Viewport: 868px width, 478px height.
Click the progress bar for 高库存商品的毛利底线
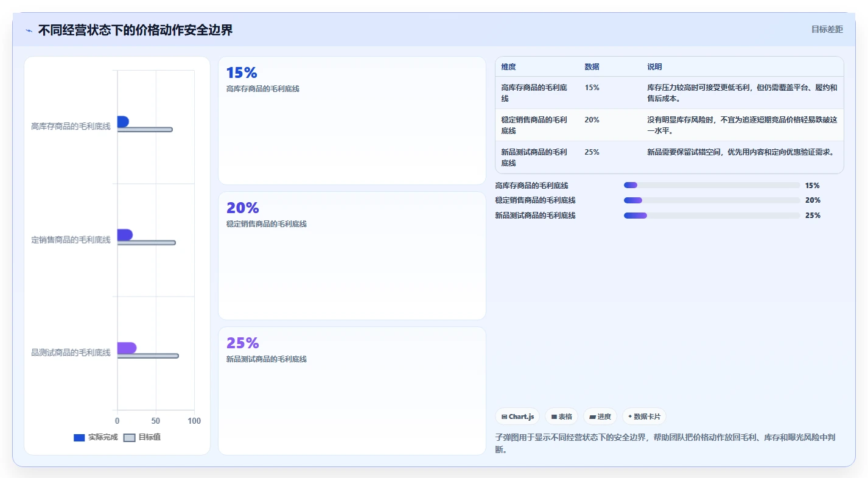click(712, 185)
